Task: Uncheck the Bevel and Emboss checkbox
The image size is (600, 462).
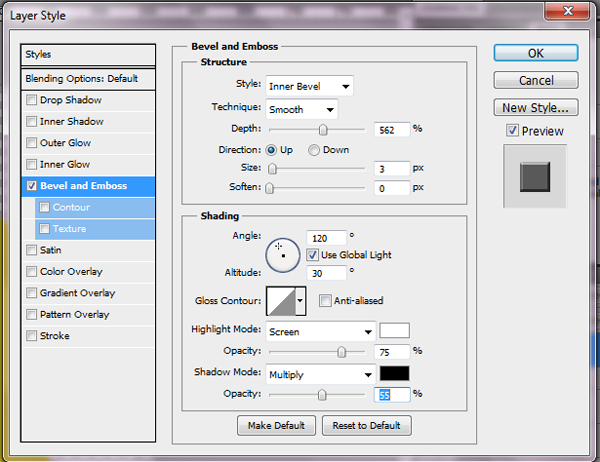Action: coord(31,186)
